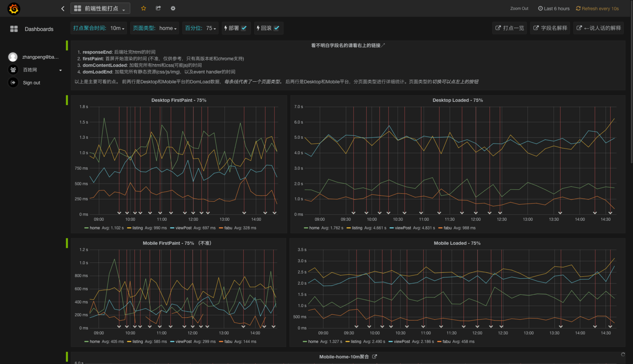
Task: Click the Grafana logo
Action: [x=14, y=8]
